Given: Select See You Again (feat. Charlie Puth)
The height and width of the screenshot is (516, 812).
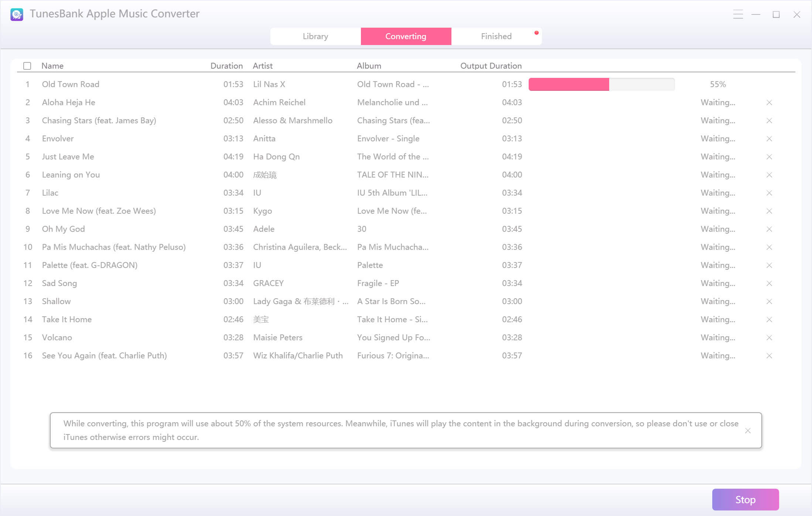Looking at the screenshot, I should coord(105,355).
